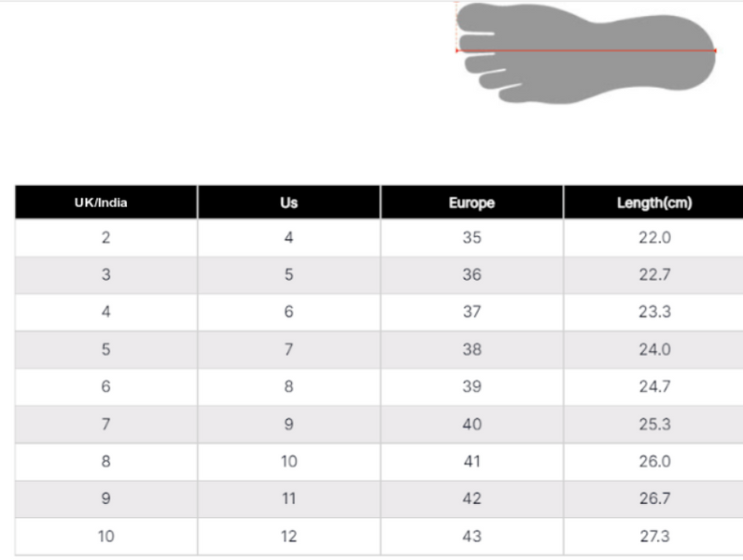Select the 24.0 length value
This screenshot has height=560, width=743.
(654, 350)
